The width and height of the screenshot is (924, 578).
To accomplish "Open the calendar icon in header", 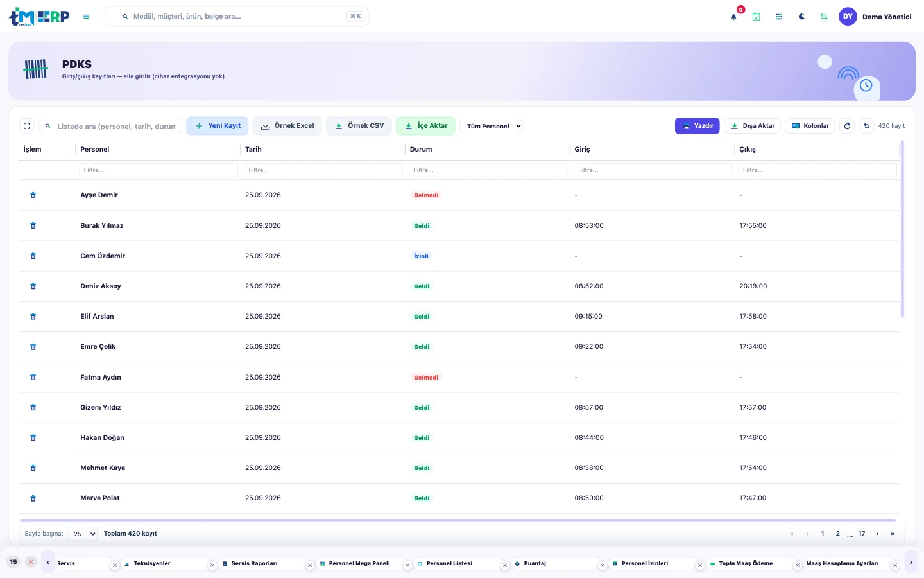I will [757, 17].
